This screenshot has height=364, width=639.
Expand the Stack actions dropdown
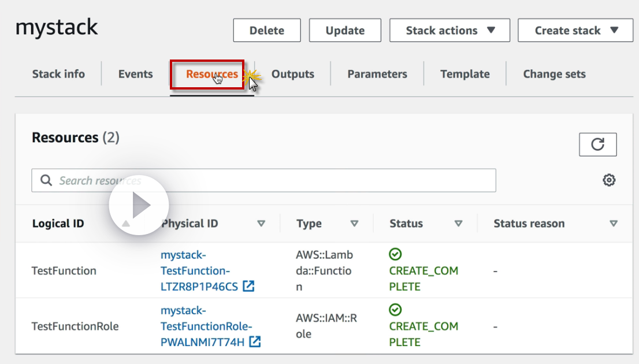pyautogui.click(x=449, y=31)
